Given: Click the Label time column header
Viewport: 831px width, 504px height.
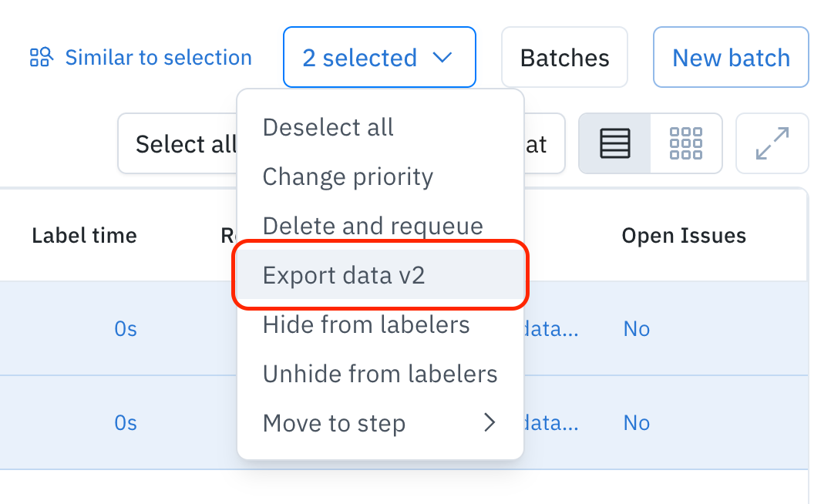Looking at the screenshot, I should tap(84, 236).
